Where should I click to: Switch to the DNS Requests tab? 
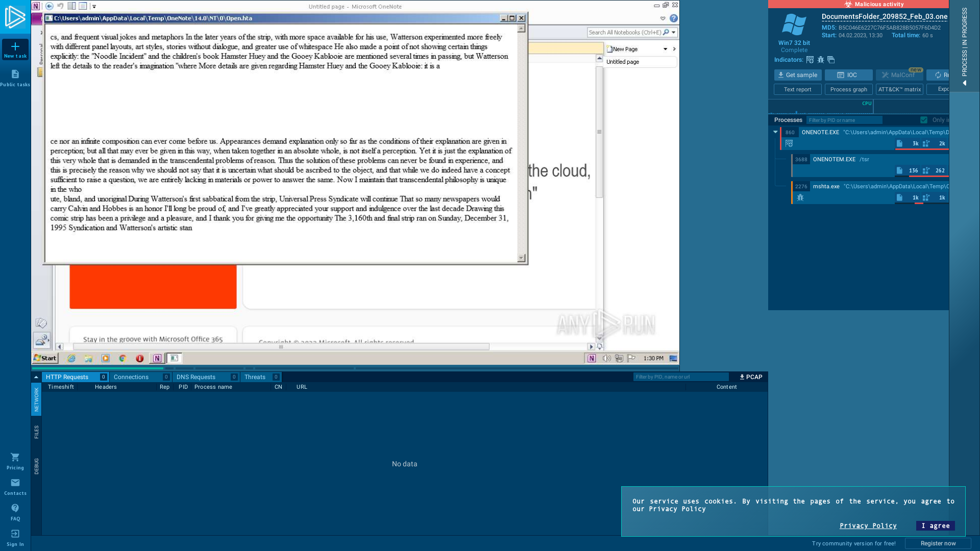tap(206, 377)
